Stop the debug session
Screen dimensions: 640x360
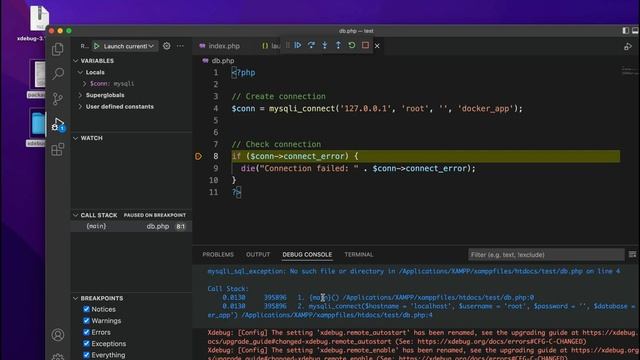(365, 45)
